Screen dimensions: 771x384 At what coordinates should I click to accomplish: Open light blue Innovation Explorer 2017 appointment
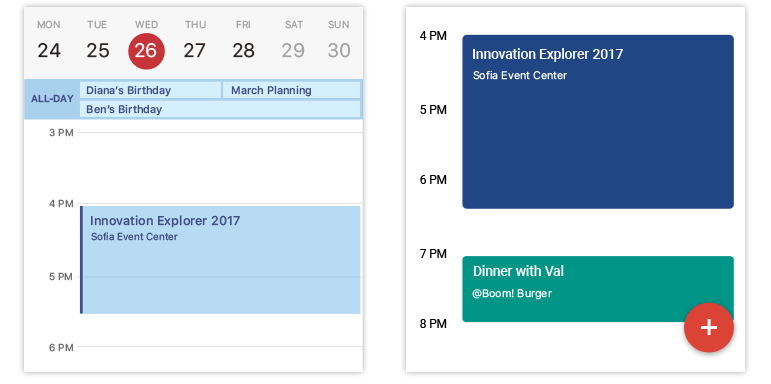pos(220,260)
